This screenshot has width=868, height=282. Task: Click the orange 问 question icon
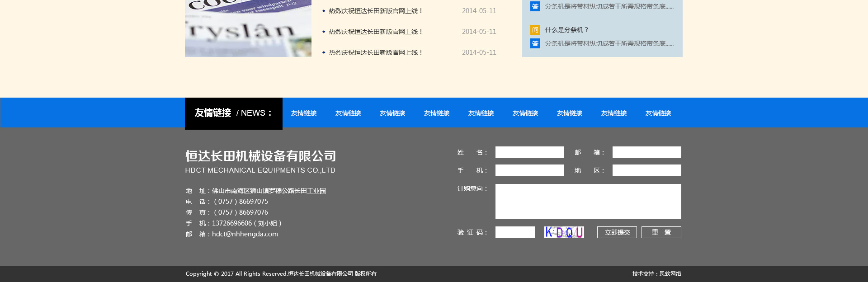[x=535, y=30]
